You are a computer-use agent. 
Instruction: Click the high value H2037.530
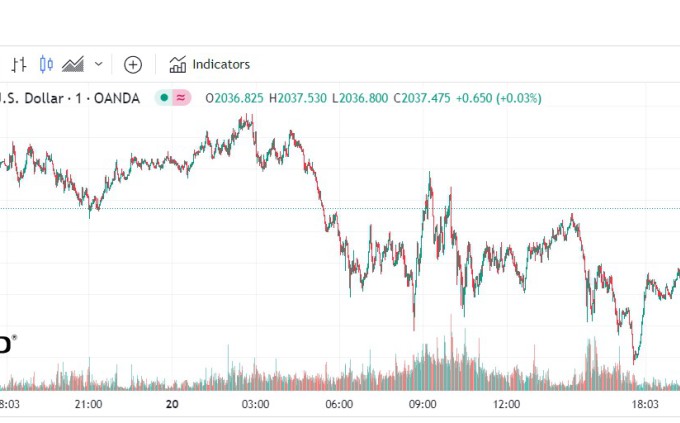299,98
